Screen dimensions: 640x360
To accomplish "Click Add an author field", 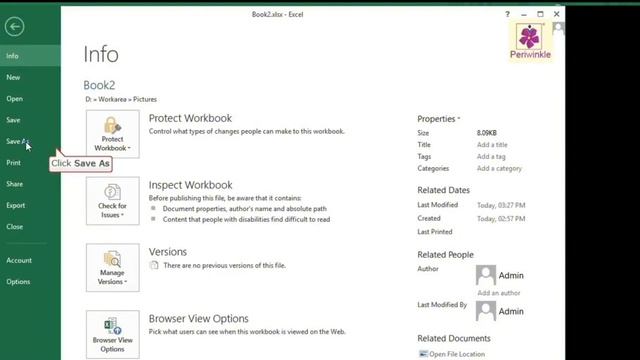I will tap(499, 293).
